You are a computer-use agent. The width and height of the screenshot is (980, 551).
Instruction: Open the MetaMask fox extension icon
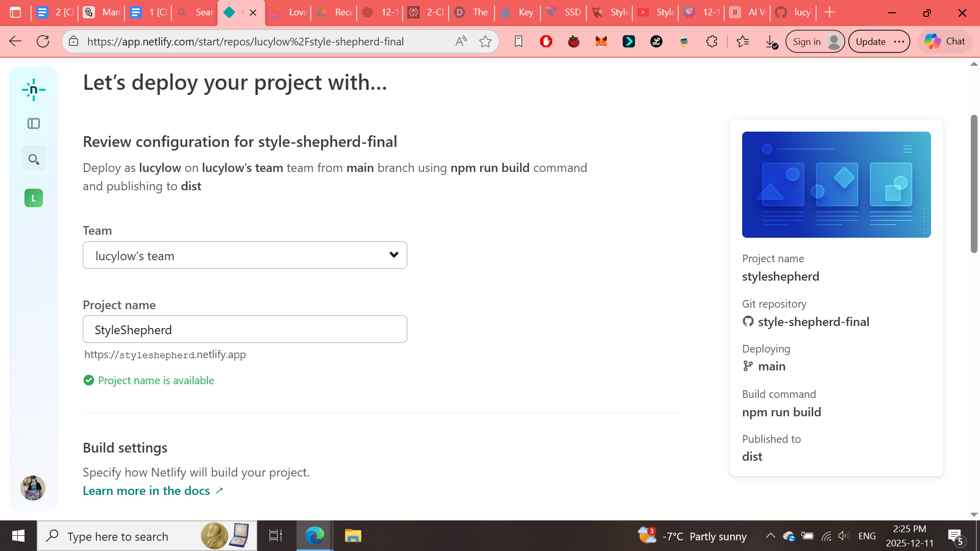tap(601, 41)
